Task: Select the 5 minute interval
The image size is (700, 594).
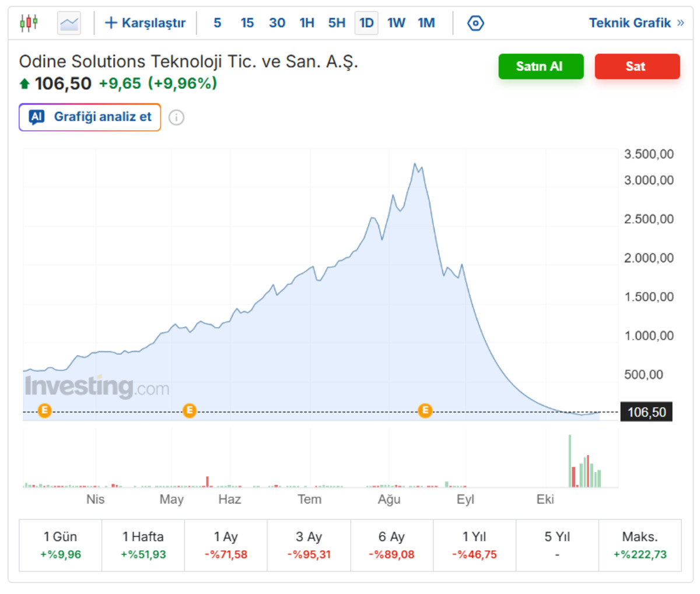Action: 217,23
